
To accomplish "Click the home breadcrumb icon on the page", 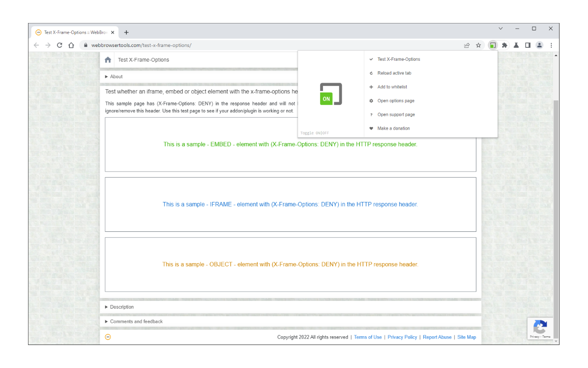I will coord(107,59).
